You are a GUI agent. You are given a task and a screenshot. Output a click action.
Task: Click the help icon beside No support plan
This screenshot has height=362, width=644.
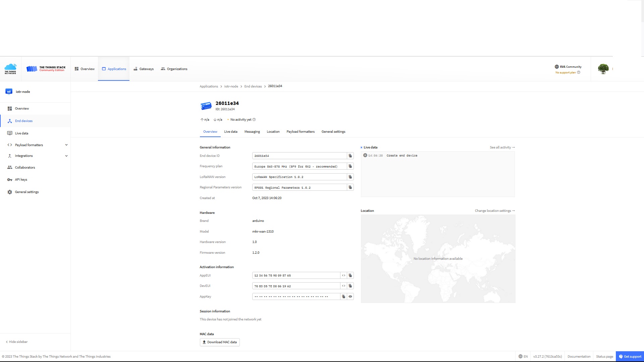pyautogui.click(x=579, y=72)
